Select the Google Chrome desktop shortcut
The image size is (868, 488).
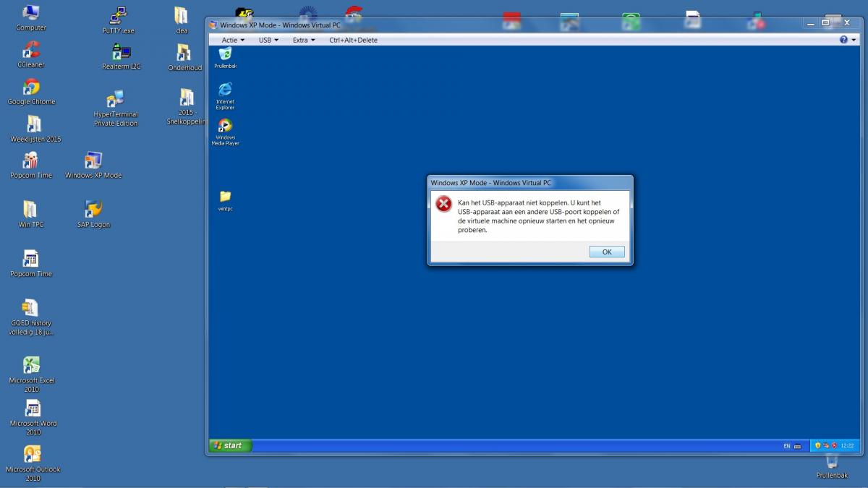click(x=31, y=92)
